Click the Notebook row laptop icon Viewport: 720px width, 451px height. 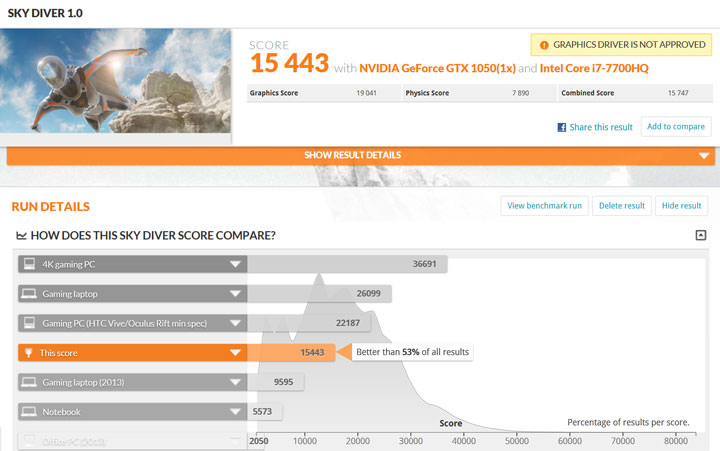(30, 412)
